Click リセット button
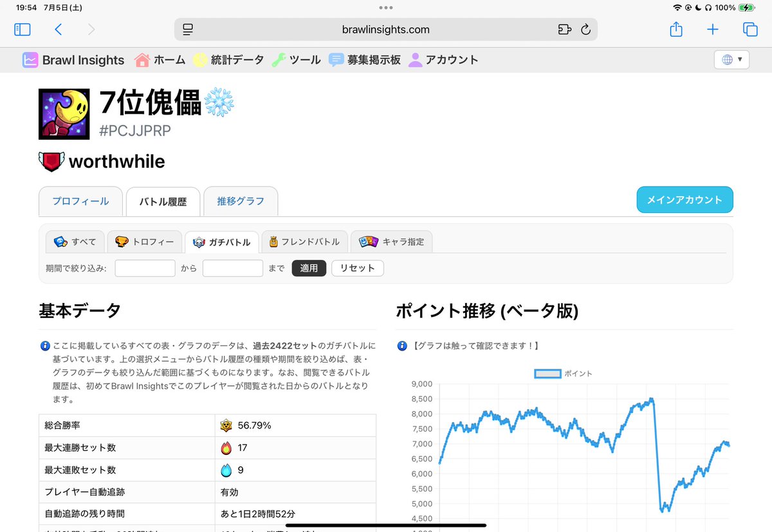Viewport: 772px width, 532px height. click(x=358, y=268)
